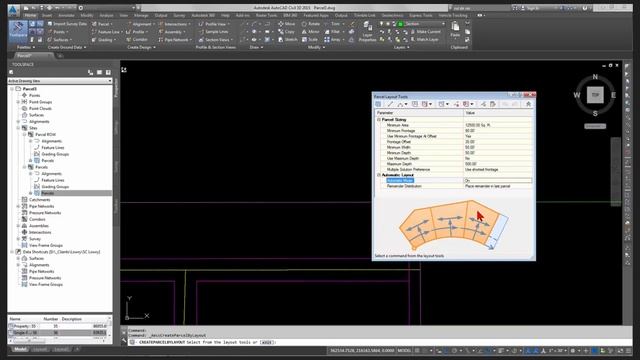Viewport: 640px width, 360px height.
Task: Click Use Maximum Depth value No
Action: [498, 158]
